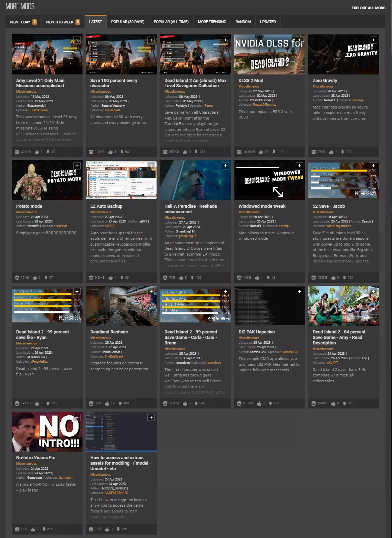Open the Potato mode title link

click(x=29, y=206)
